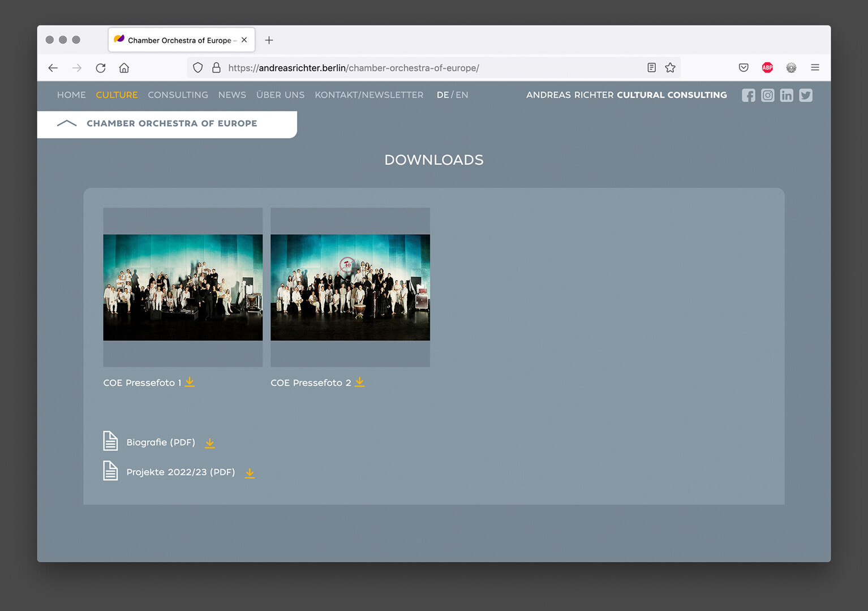Open the KONTAKT/NEWSLETTER menu item
This screenshot has height=611, width=868.
(x=369, y=95)
